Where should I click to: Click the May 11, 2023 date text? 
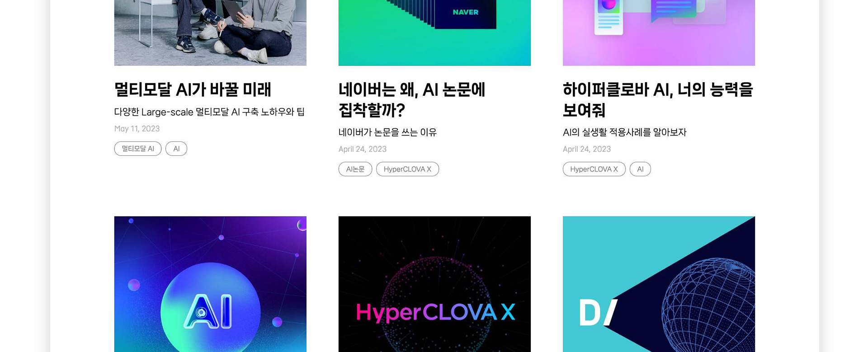tap(137, 129)
